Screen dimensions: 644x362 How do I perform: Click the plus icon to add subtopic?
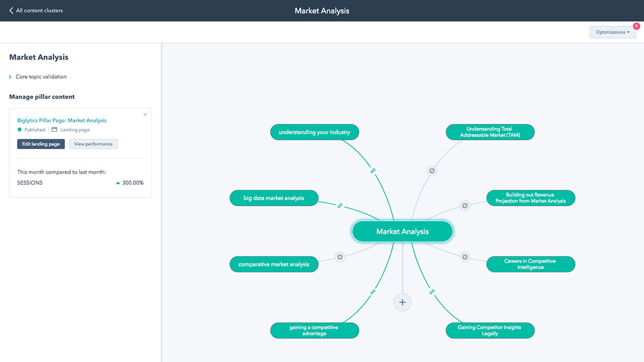[x=402, y=302]
